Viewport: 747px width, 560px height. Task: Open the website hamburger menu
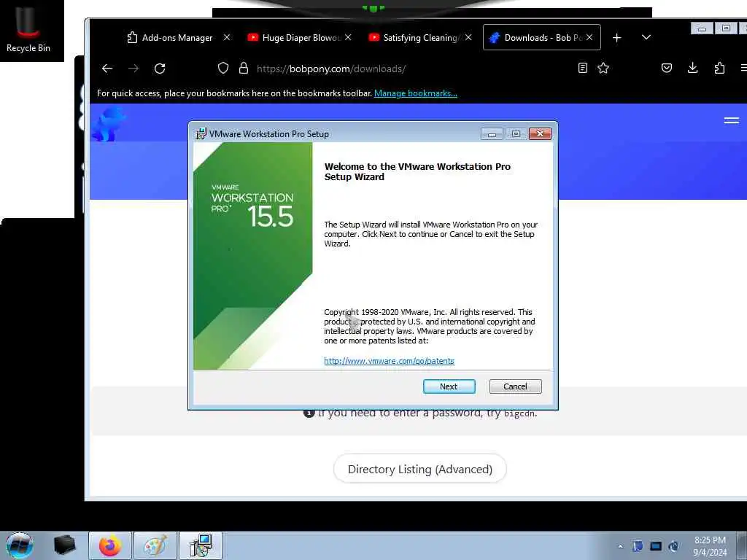pos(731,120)
